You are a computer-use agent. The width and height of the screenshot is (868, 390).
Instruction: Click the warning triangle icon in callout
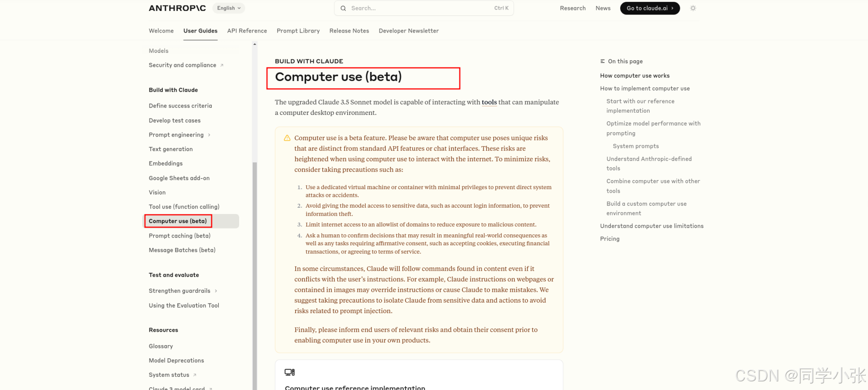tap(287, 138)
